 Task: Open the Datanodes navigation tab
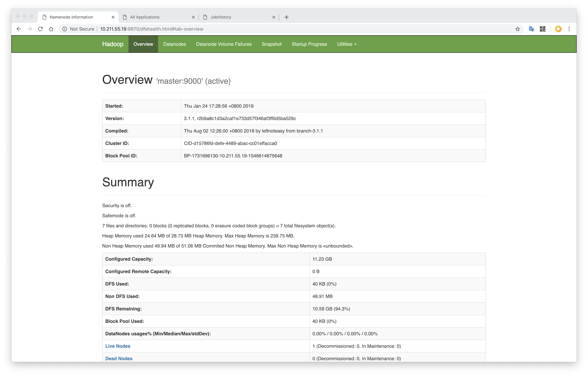coord(175,44)
